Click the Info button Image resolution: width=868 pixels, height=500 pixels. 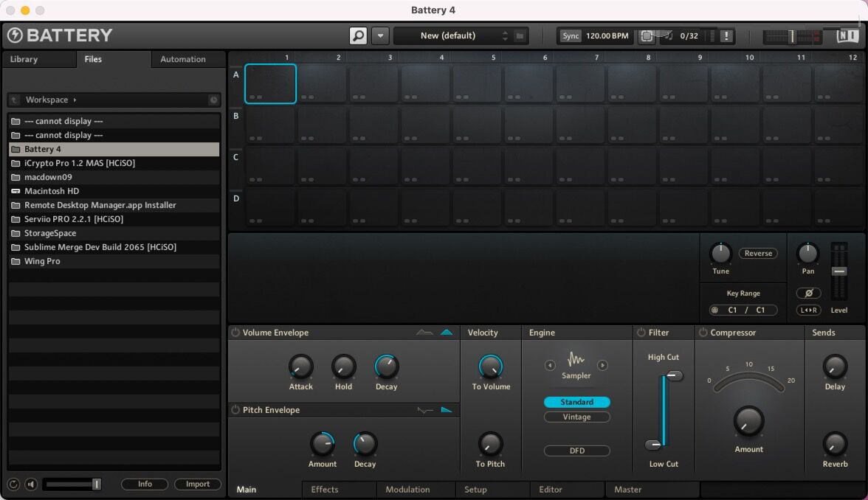pyautogui.click(x=145, y=484)
